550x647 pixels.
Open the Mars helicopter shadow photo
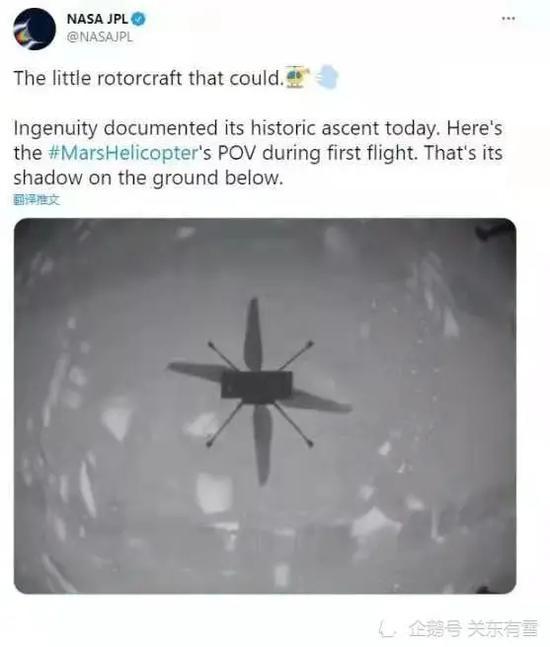click(265, 406)
